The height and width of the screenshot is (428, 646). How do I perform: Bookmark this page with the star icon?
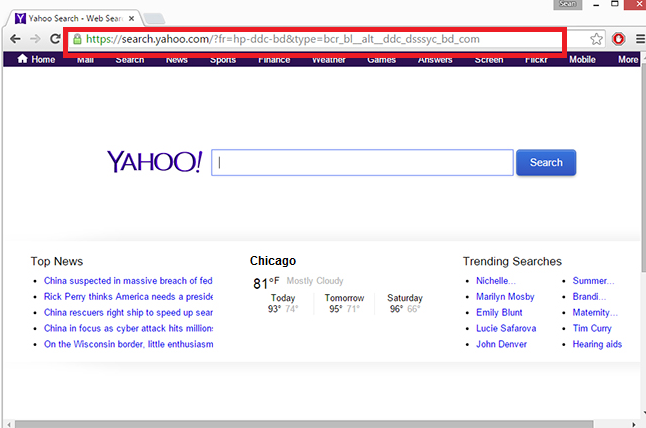pyautogui.click(x=596, y=39)
